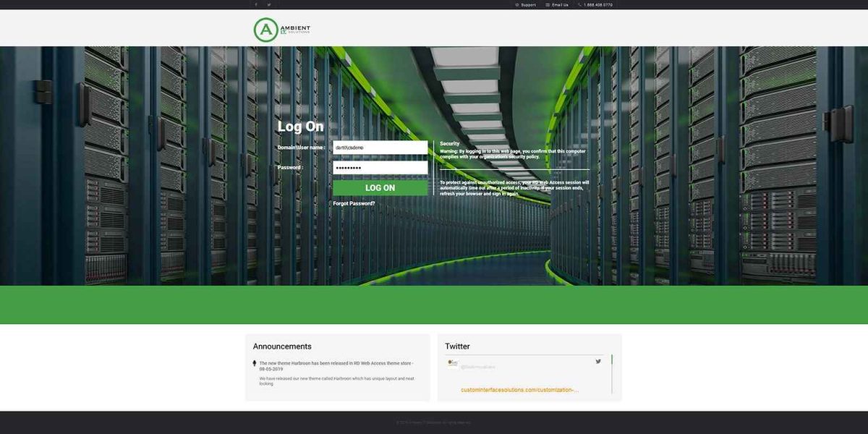Click the Twitter bird icon inside the feed widget
The height and width of the screenshot is (434, 868).
tap(598, 361)
